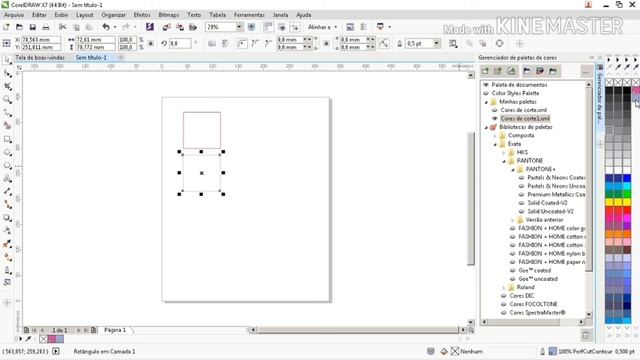Toggle chamfered corner style
The width and height of the screenshot is (640, 360).
click(268, 43)
